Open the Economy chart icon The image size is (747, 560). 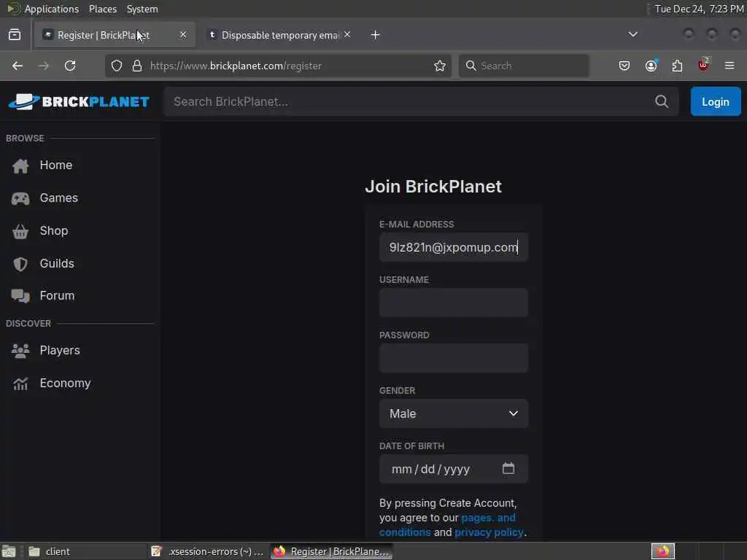(x=20, y=384)
